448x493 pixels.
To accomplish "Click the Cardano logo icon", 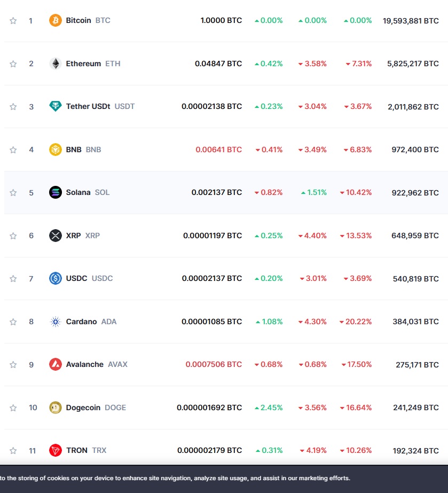I will [x=54, y=322].
